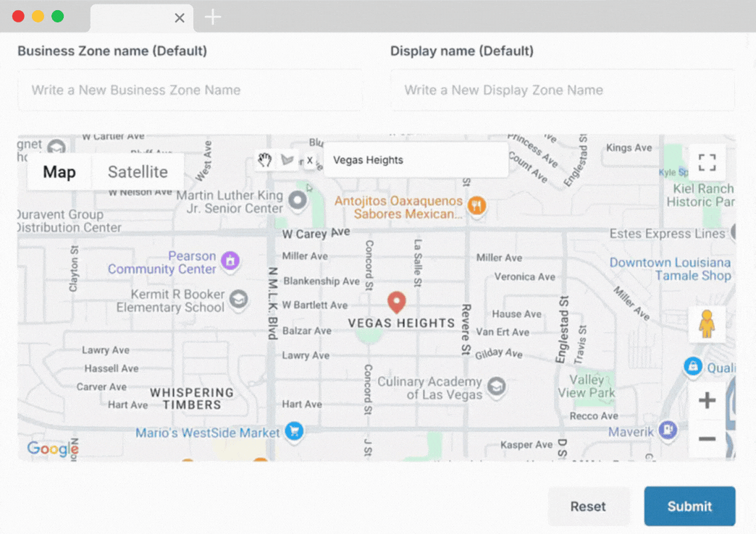Image resolution: width=756 pixels, height=534 pixels.
Task: Focus the Display Zone name input
Action: click(563, 90)
